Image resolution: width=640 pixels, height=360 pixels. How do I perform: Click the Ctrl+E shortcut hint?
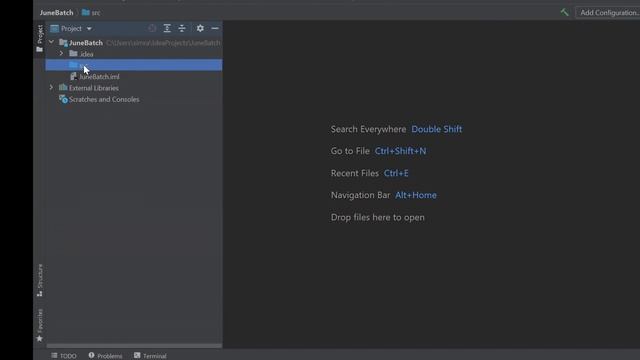click(396, 173)
